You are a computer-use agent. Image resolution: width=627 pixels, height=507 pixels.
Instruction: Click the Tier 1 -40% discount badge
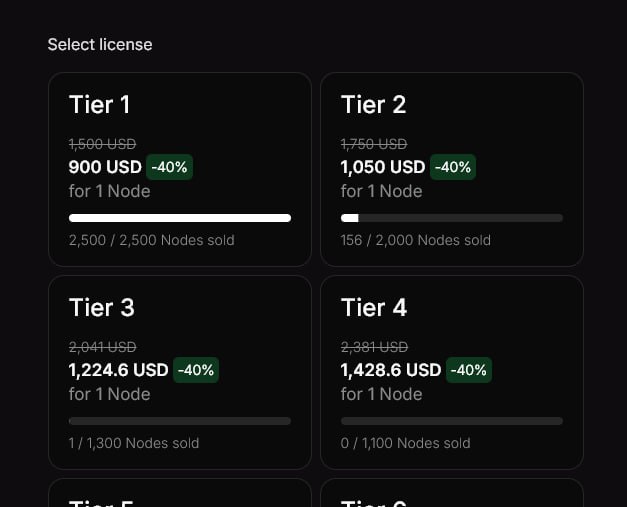tap(170, 167)
